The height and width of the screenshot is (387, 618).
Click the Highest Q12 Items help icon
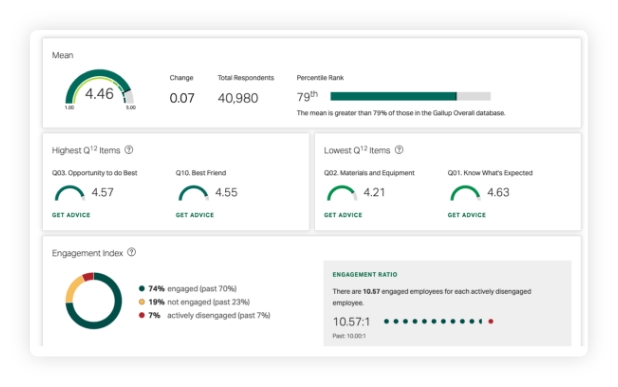pyautogui.click(x=129, y=150)
